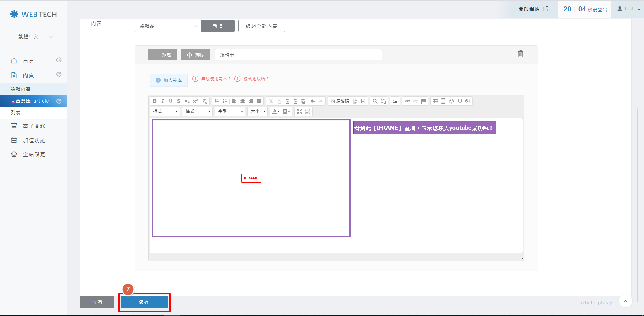Click the blue 儲存 save button
This screenshot has width=644, height=316.
pos(144,302)
